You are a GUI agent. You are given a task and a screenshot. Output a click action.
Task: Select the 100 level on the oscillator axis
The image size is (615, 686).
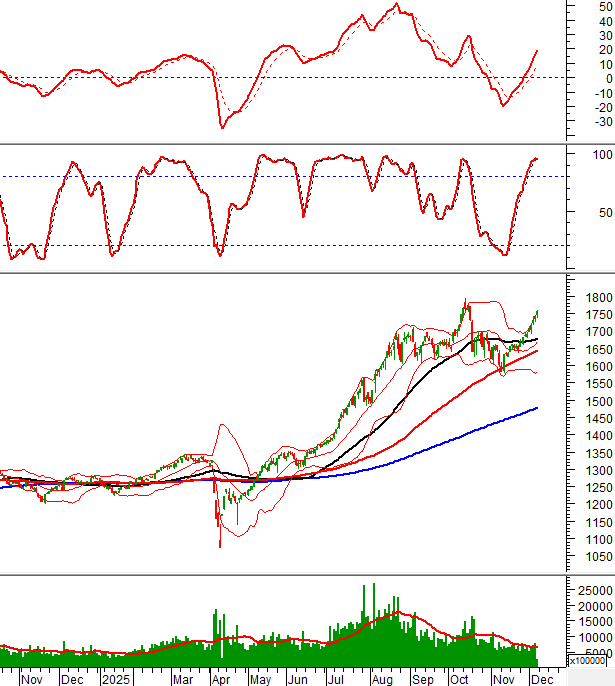click(603, 155)
